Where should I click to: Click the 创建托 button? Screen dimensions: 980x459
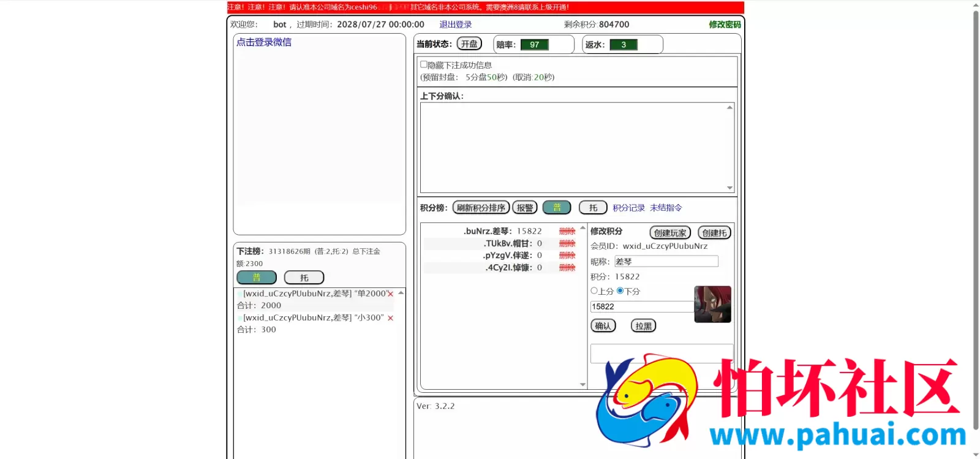714,233
